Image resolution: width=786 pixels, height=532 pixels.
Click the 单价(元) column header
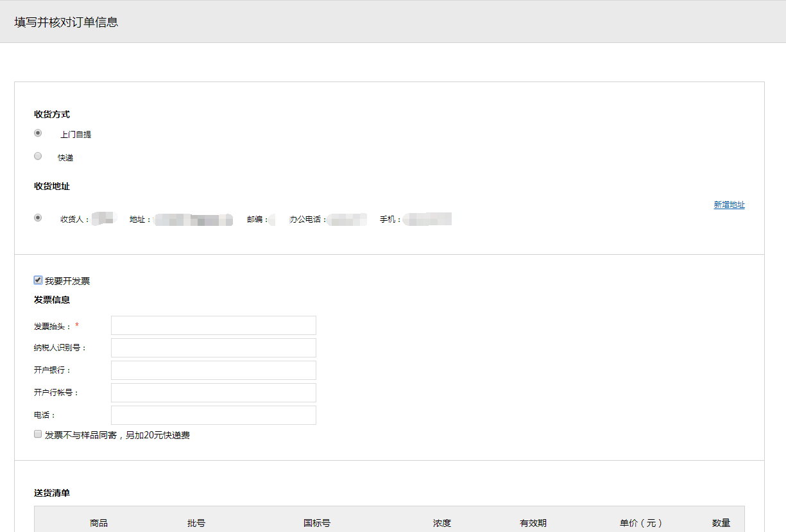[x=641, y=523]
